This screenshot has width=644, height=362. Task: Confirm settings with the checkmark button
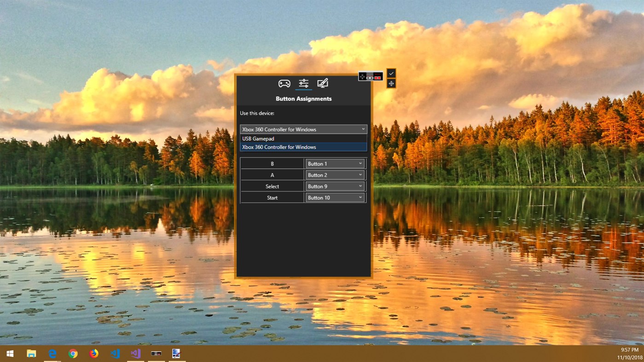tap(391, 73)
